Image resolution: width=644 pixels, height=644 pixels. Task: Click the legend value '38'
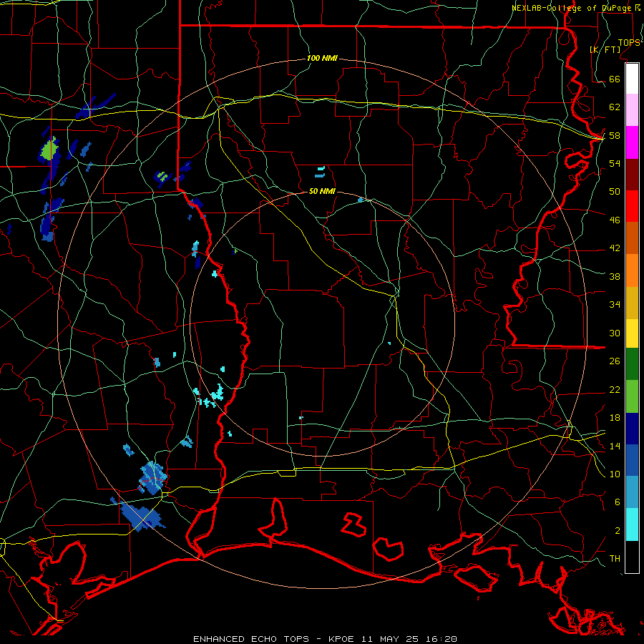[615, 276]
